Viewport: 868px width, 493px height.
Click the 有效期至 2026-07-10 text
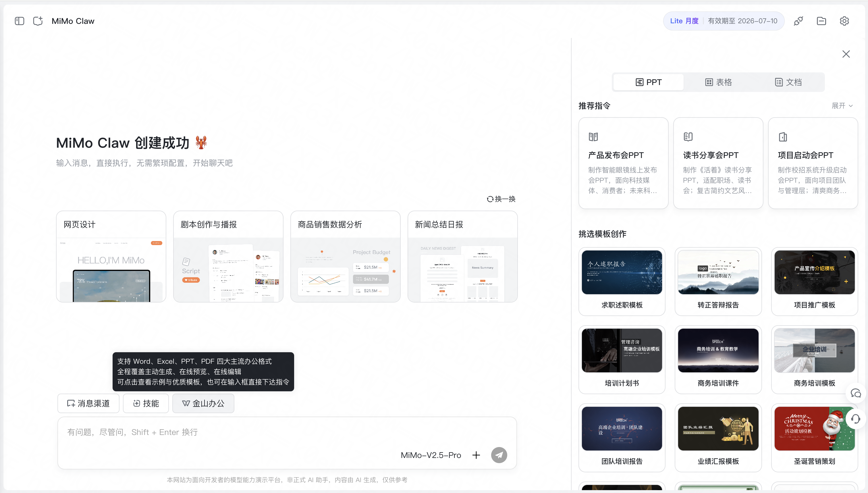[x=743, y=21]
